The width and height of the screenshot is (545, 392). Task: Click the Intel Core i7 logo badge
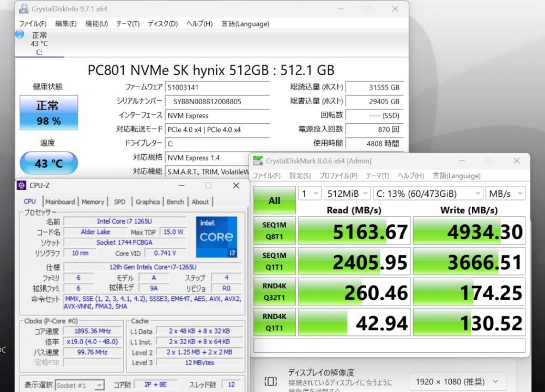click(x=216, y=237)
